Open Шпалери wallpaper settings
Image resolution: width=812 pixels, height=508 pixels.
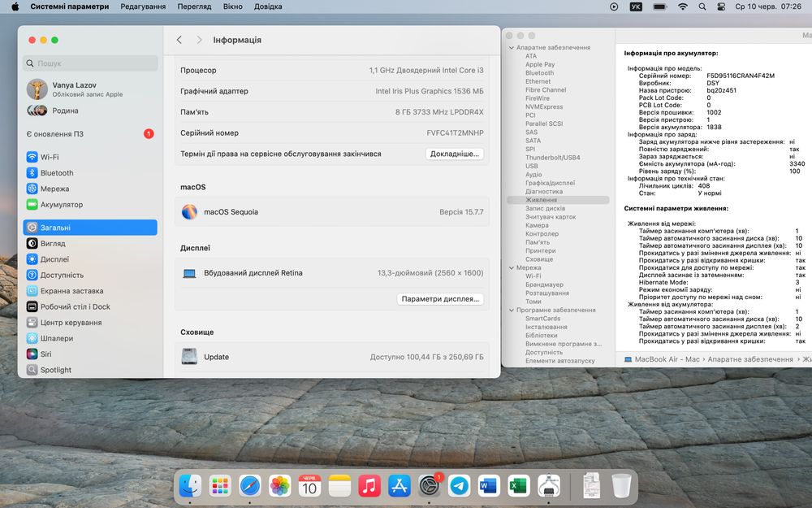90,338
